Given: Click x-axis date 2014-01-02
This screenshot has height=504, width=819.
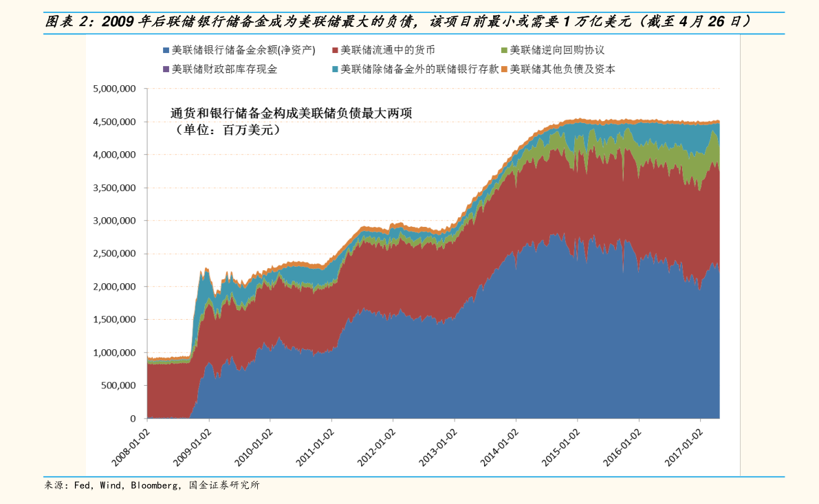Looking at the screenshot, I should click(499, 448).
